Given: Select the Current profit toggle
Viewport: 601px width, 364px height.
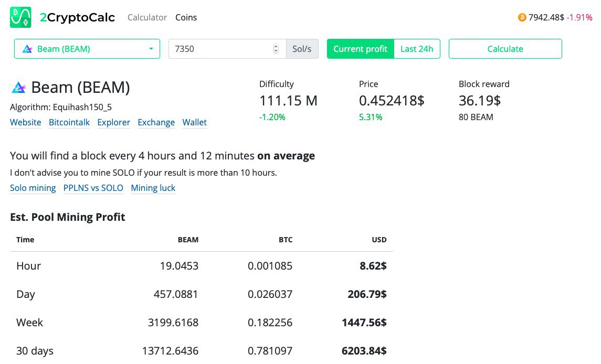Looking at the screenshot, I should click(x=360, y=49).
